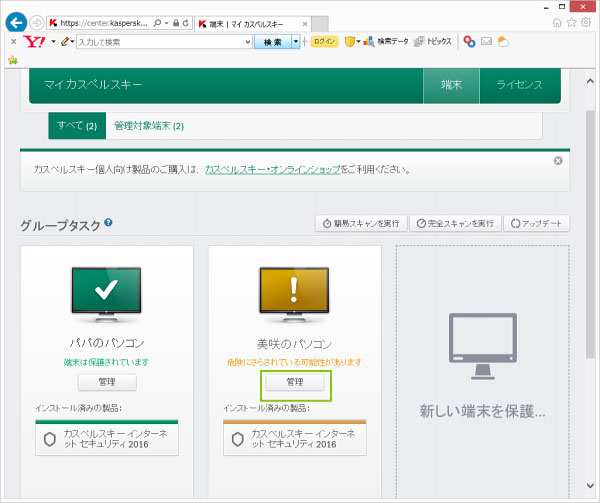Image resolution: width=600 pixels, height=503 pixels.
Task: Click the パパのパソコン device name
Action: pos(107,343)
